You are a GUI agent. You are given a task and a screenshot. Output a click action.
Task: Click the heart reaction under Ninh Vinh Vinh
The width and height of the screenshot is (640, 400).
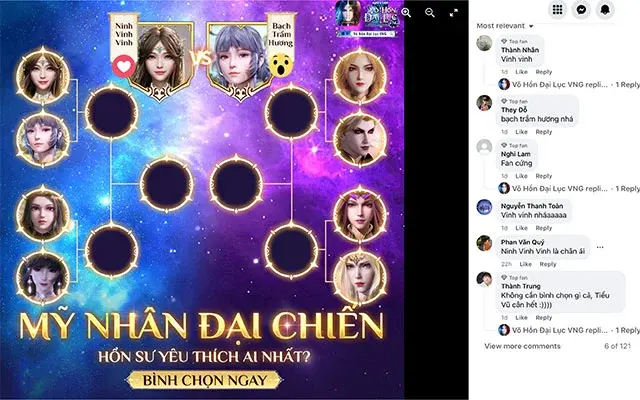(x=124, y=66)
